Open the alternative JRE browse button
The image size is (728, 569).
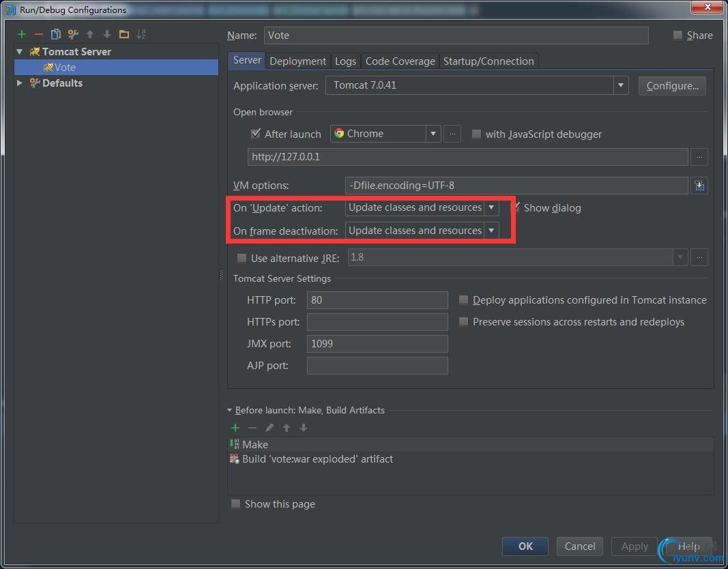coord(699,257)
